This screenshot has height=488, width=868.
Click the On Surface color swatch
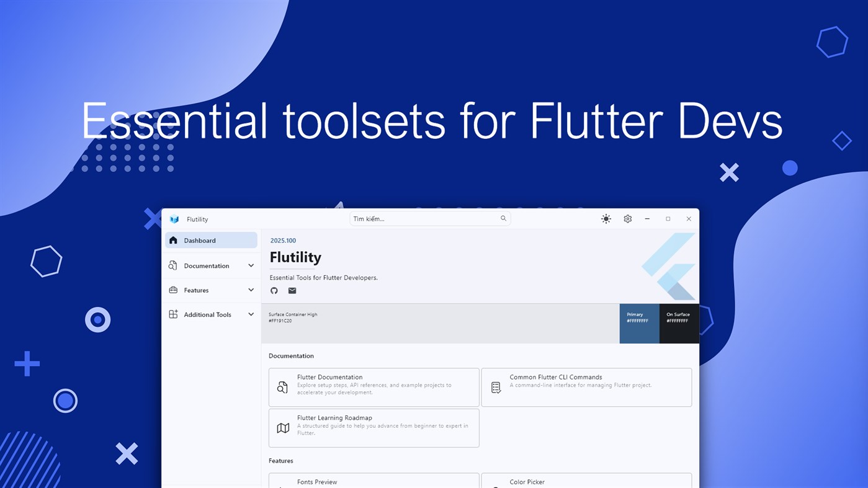(x=679, y=323)
